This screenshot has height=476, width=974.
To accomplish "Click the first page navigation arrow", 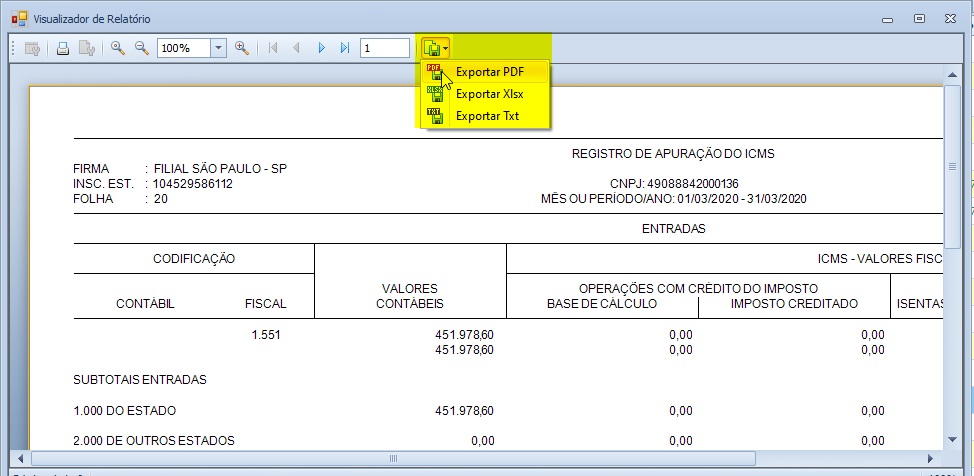I will click(273, 48).
